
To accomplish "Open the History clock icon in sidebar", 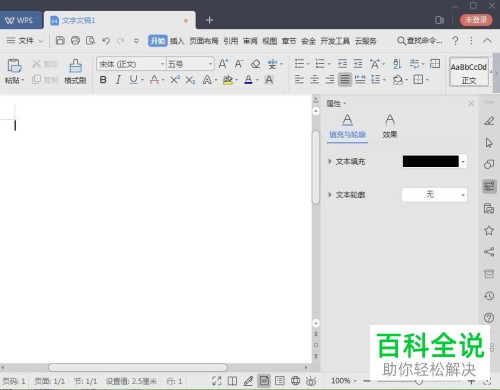I will point(489,296).
